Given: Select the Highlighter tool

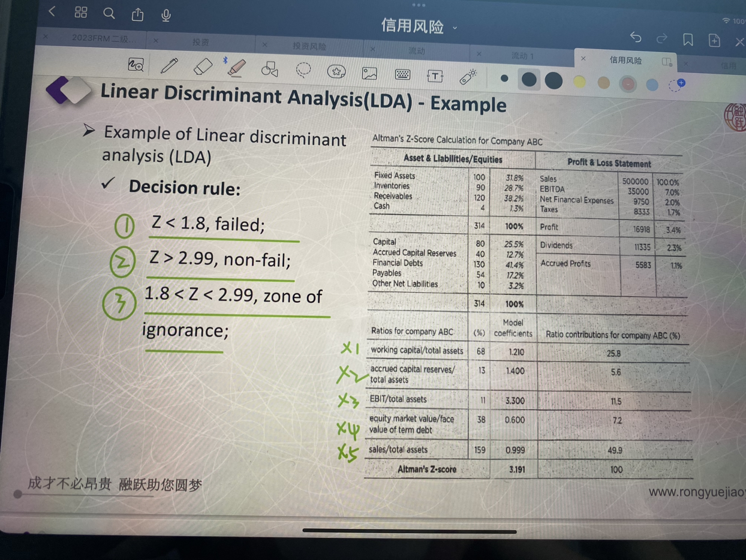Looking at the screenshot, I should coord(237,68).
